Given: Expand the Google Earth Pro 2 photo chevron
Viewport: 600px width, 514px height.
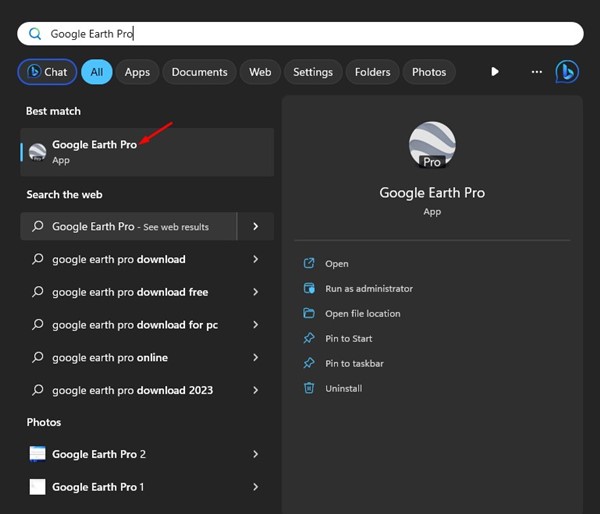Looking at the screenshot, I should tap(256, 454).
